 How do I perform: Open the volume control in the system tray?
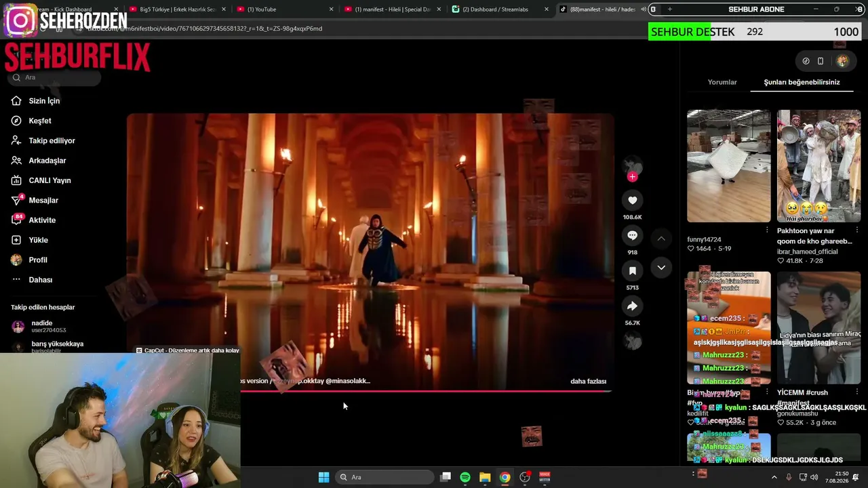coord(814,477)
